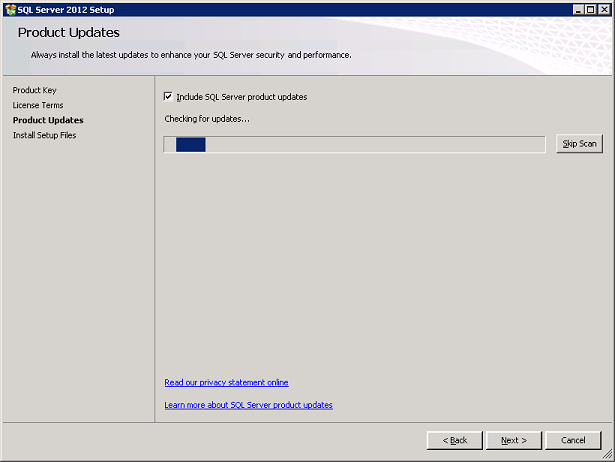Viewport: 615px width, 462px height.
Task: Click the window resize grip corner
Action: (608, 455)
